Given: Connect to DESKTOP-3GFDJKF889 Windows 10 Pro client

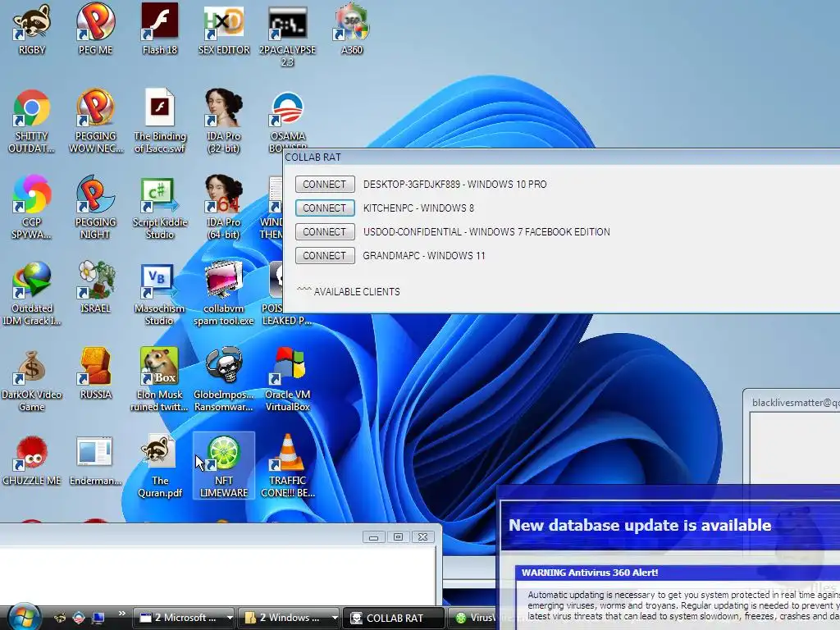Looking at the screenshot, I should click(325, 185).
